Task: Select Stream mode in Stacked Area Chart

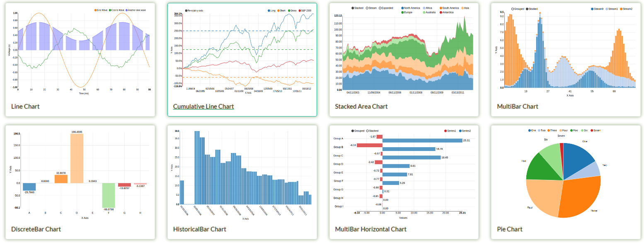Action: [367, 8]
